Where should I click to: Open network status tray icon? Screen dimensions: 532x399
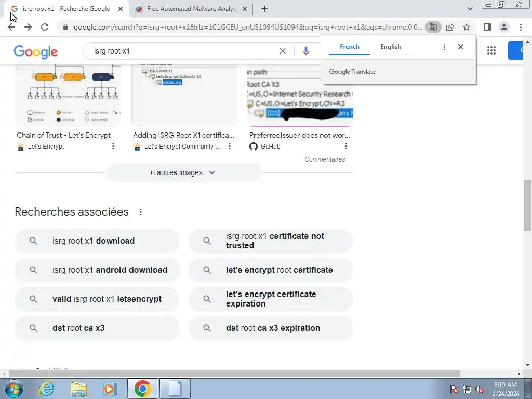467,390
